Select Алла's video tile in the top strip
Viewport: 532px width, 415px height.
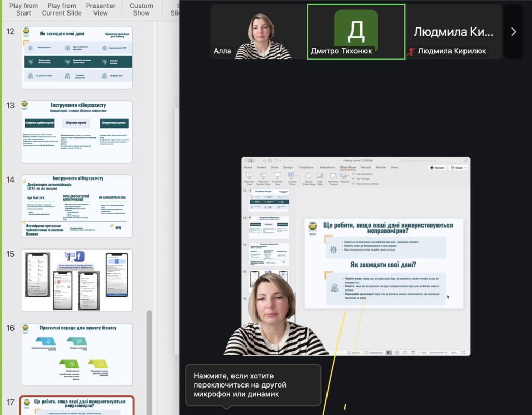point(258,32)
